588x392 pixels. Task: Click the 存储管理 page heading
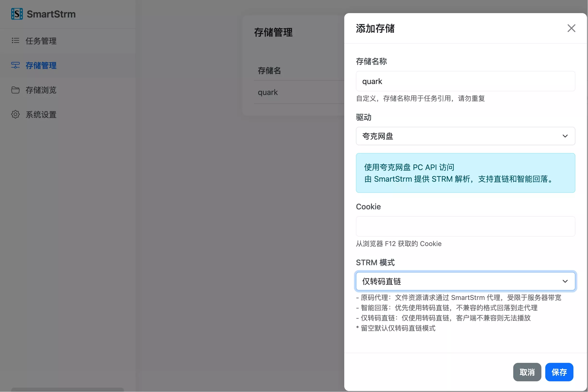[x=273, y=32]
